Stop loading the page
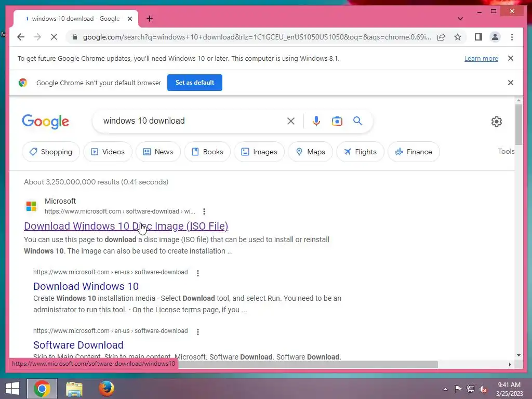The height and width of the screenshot is (399, 532). 54,37
